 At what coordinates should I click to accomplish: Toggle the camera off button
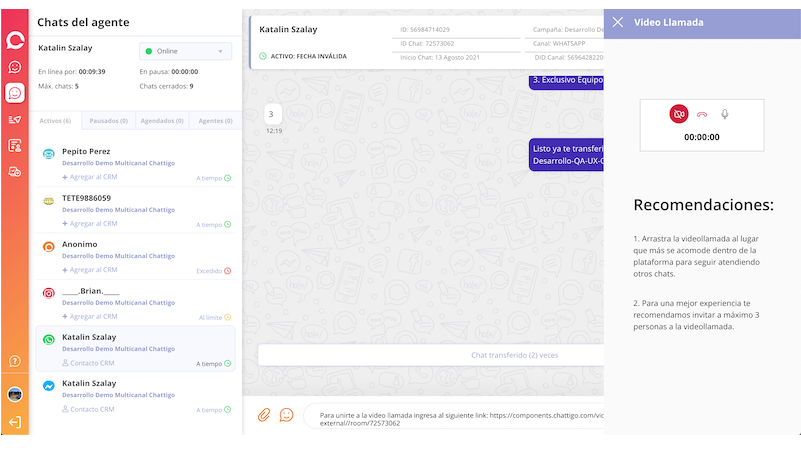coord(679,114)
